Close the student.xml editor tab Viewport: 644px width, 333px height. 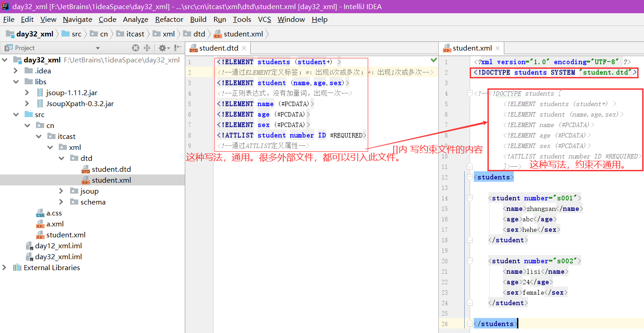[x=497, y=48]
